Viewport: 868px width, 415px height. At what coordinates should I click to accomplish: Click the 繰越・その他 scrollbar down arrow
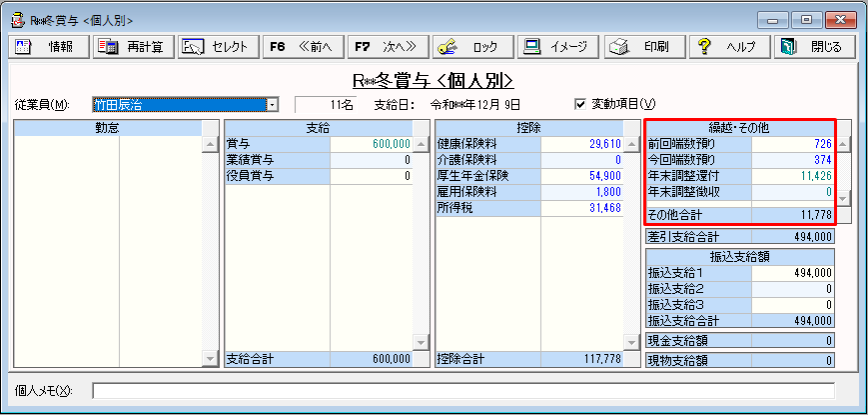pos(842,198)
